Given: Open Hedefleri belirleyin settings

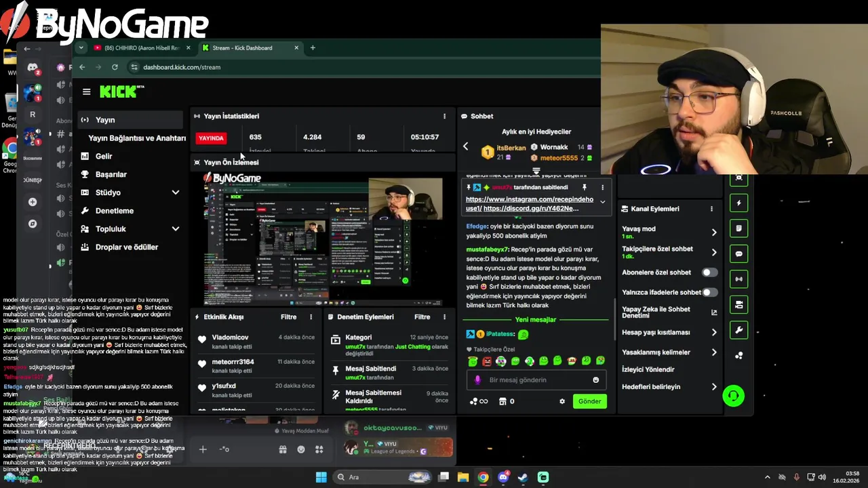Looking at the screenshot, I should pos(669,387).
